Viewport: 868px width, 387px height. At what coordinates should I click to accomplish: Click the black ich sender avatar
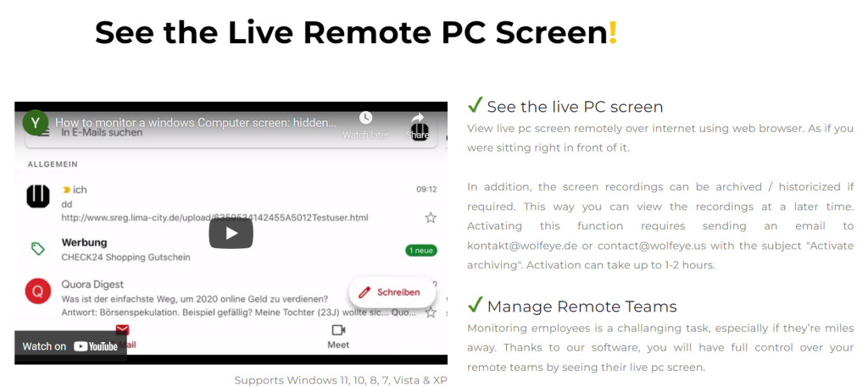[x=38, y=196]
